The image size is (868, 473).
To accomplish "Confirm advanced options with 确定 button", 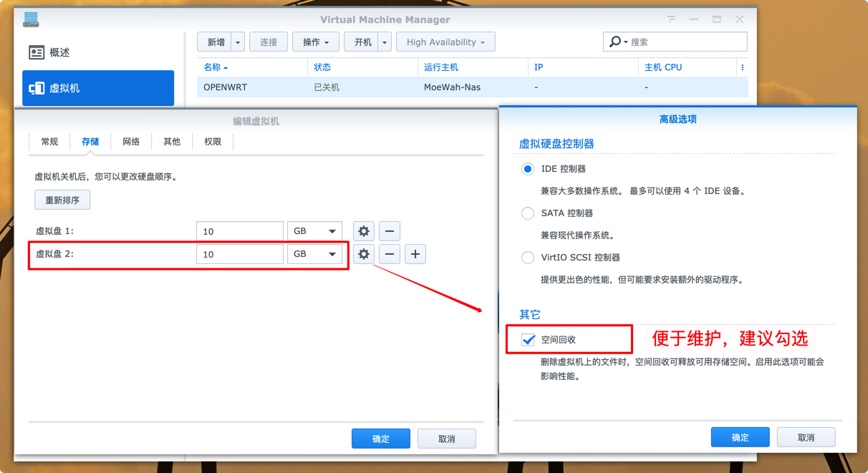I will click(x=740, y=437).
